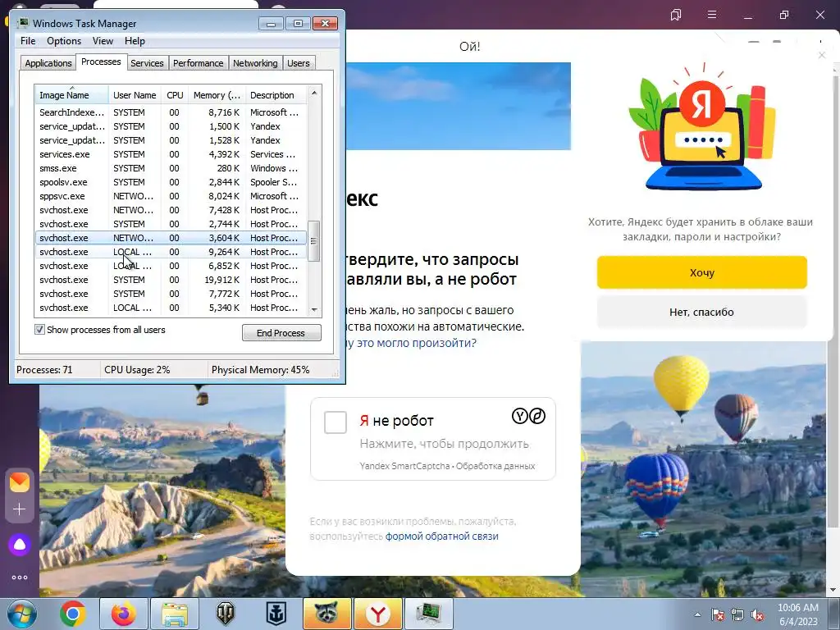
Task: Select the smss.exe process row
Action: (171, 168)
